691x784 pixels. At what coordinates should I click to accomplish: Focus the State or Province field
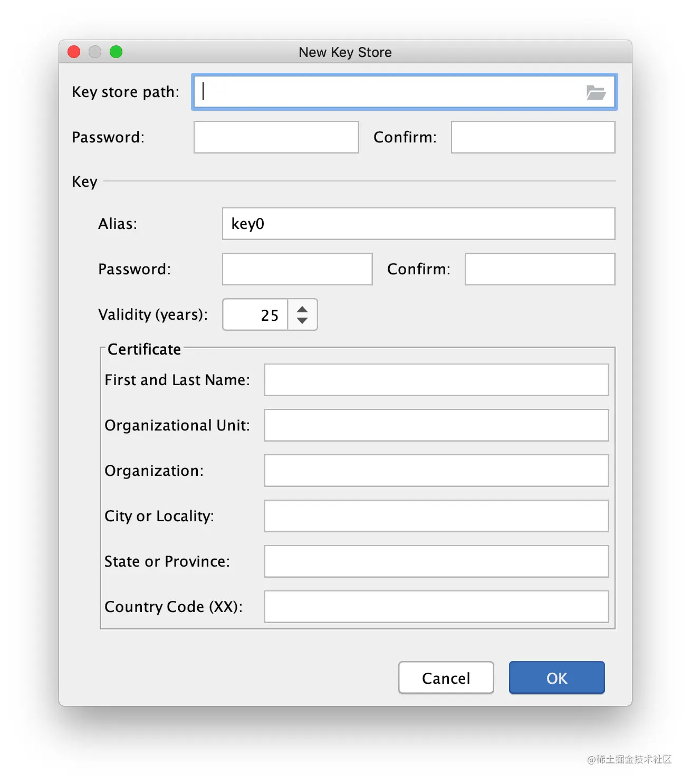coord(436,561)
